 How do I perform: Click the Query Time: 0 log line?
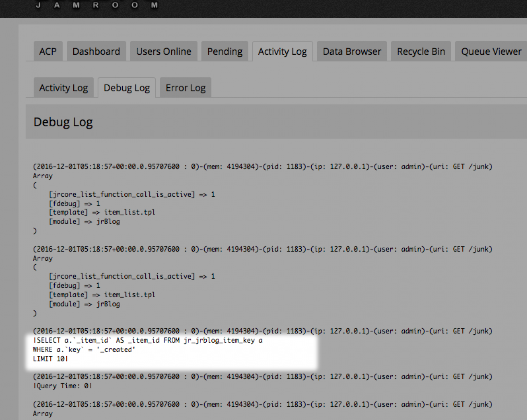coord(62,386)
